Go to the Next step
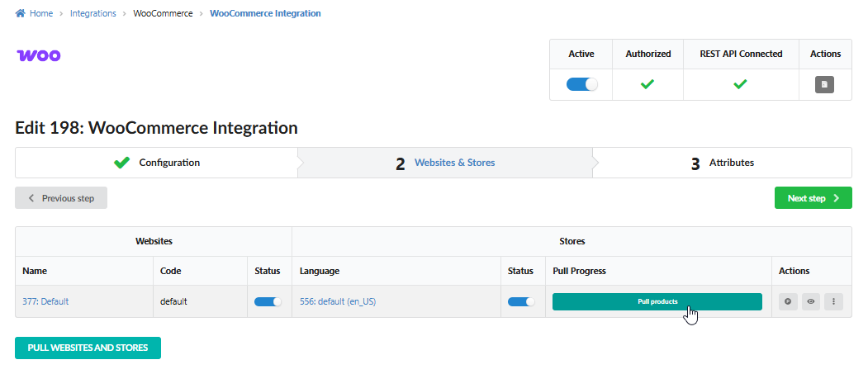868x374 pixels. coord(813,198)
